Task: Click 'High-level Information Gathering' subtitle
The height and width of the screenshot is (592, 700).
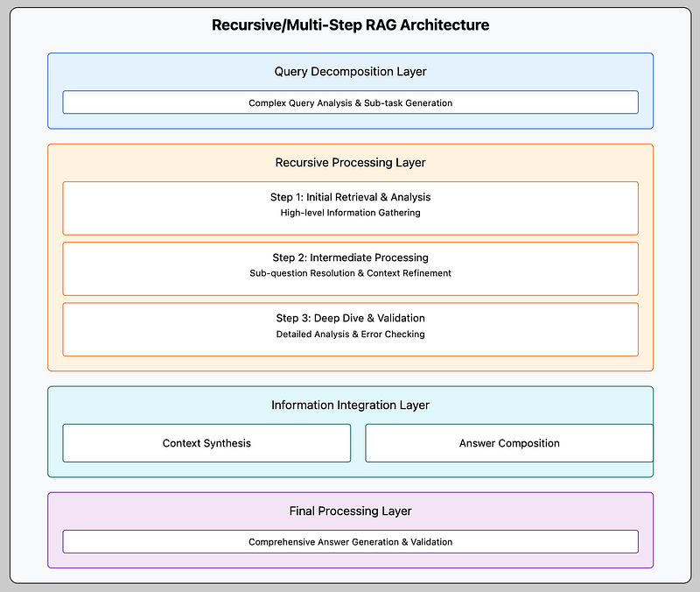Action: point(351,213)
